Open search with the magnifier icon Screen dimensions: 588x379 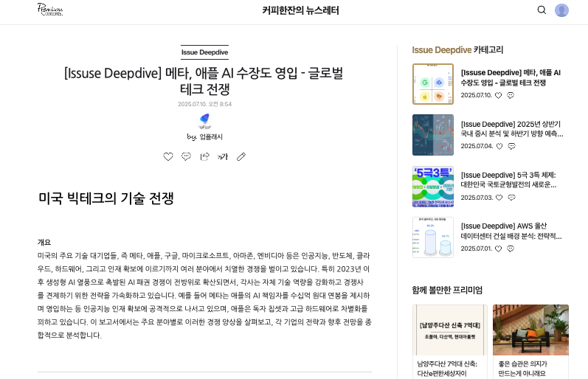tap(542, 10)
